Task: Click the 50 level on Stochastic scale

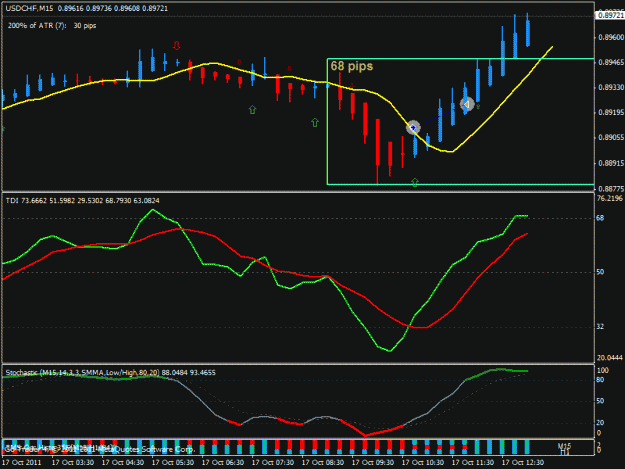Action: [601, 401]
